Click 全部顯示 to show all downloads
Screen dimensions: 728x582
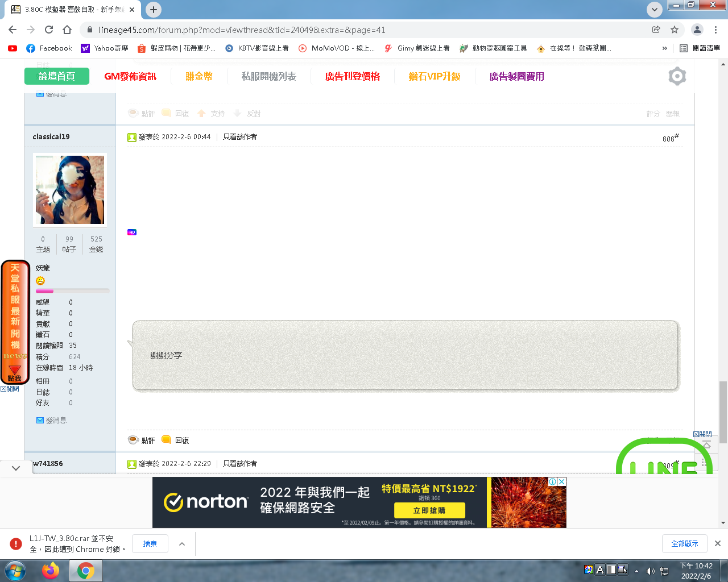coord(685,544)
